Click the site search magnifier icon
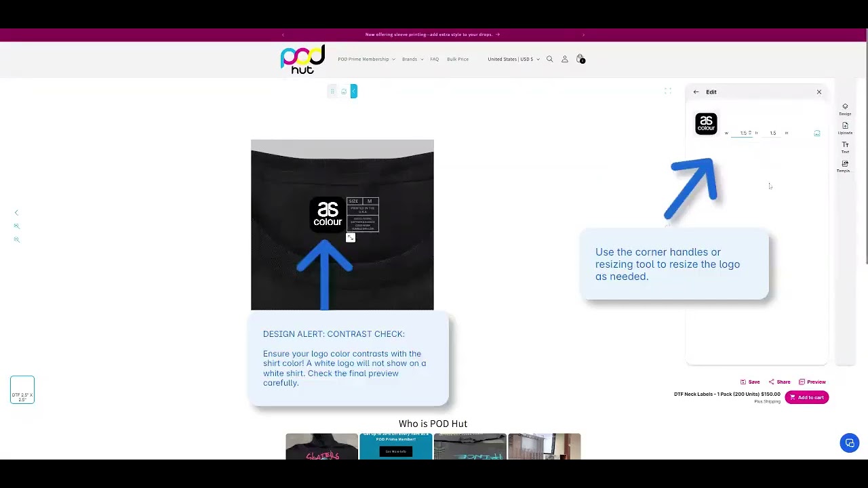 (550, 59)
